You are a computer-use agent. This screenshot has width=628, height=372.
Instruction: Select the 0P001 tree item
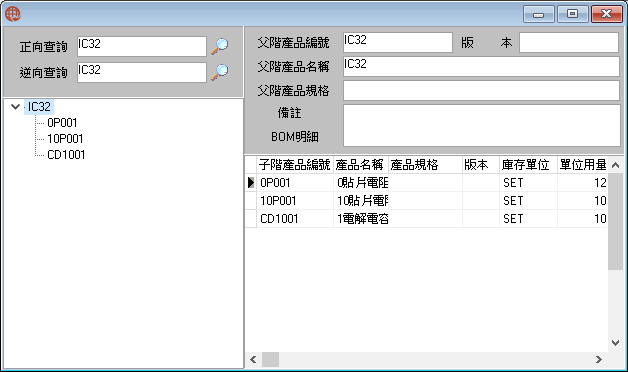click(62, 123)
